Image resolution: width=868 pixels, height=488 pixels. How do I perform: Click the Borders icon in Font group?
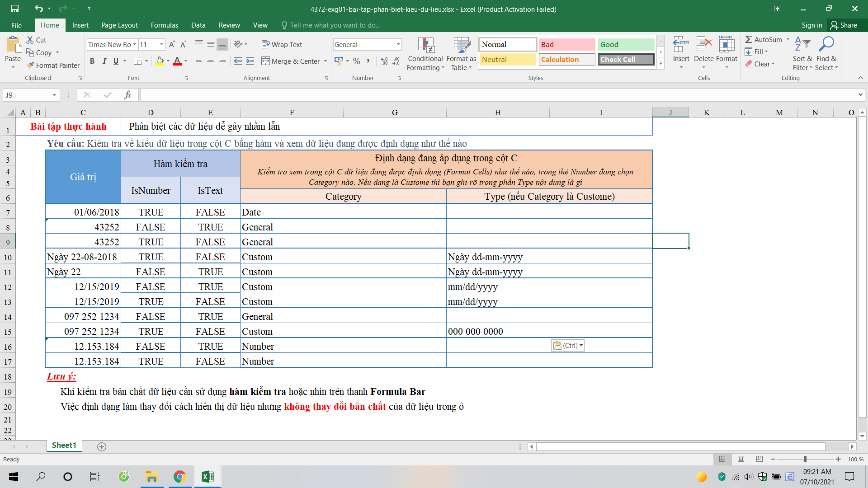(x=138, y=61)
